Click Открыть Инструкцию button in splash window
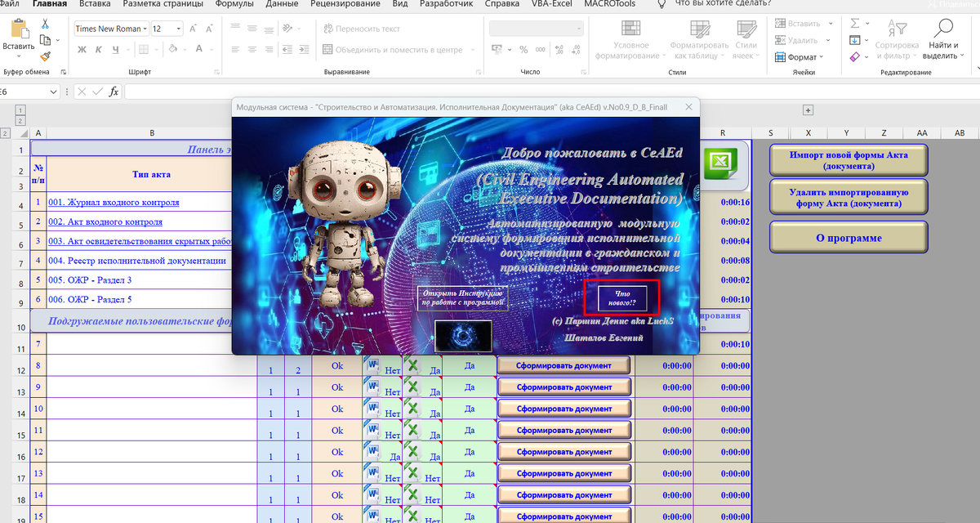 click(x=462, y=298)
